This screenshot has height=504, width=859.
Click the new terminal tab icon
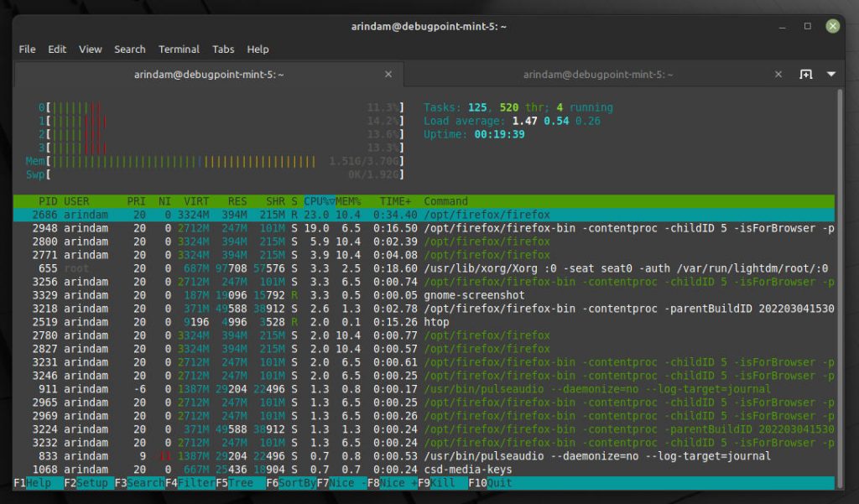click(805, 75)
